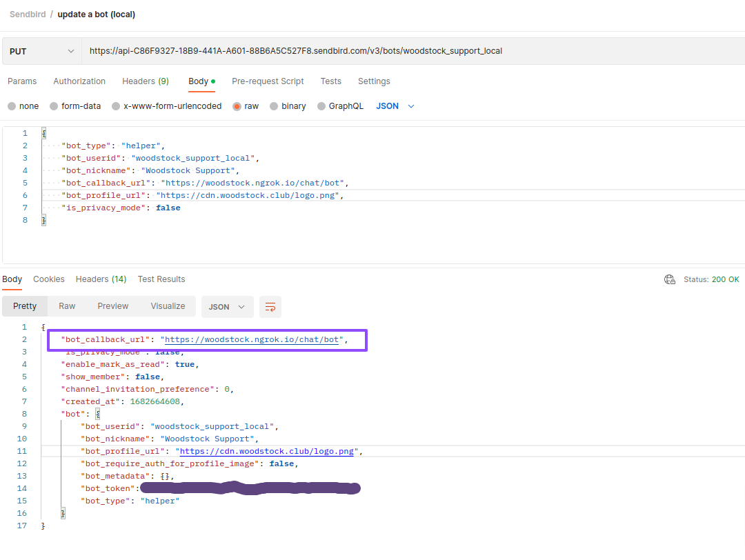Click the network globe icon beside Status
745x560 pixels.
(670, 279)
